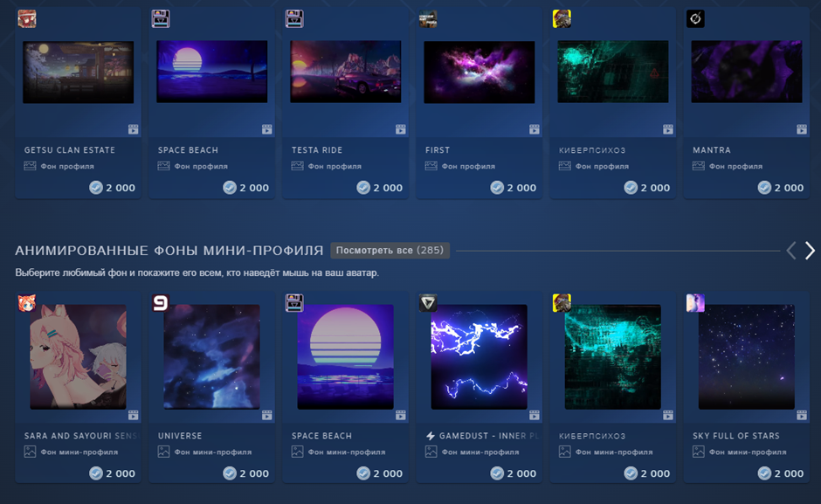This screenshot has width=821, height=504.
Task: Select the Gamedust lightning mini-profile thumbnail
Action: [479, 356]
